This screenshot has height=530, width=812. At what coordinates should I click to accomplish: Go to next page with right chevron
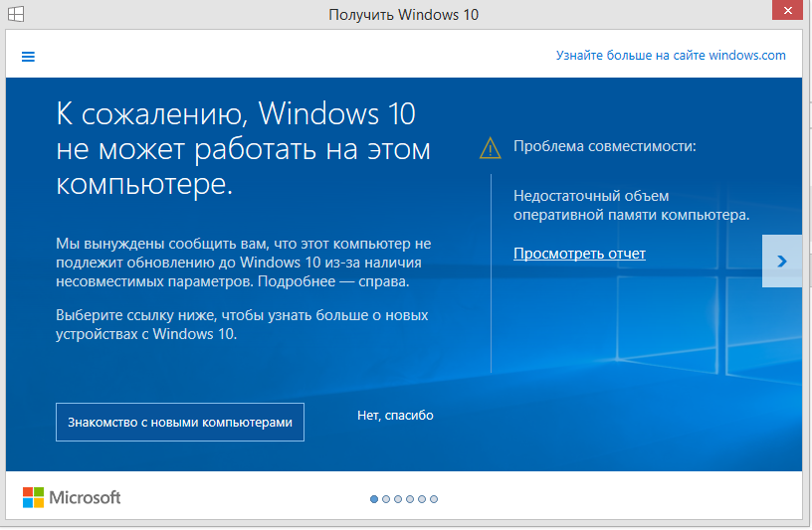coord(782,261)
